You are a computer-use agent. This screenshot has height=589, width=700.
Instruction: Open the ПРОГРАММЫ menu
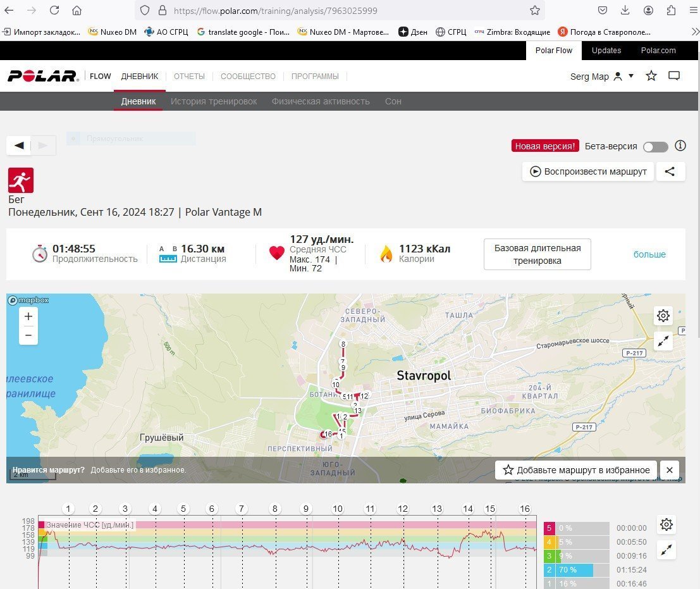pyautogui.click(x=315, y=77)
